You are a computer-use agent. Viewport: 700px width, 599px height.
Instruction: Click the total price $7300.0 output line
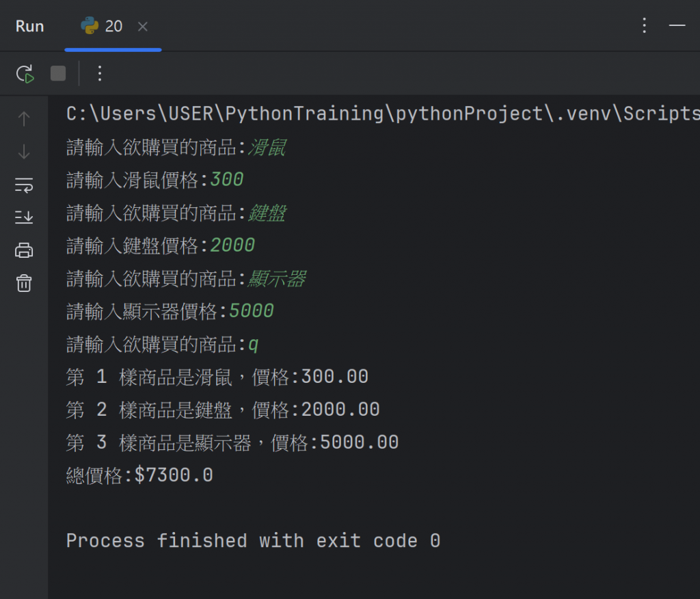click(139, 475)
